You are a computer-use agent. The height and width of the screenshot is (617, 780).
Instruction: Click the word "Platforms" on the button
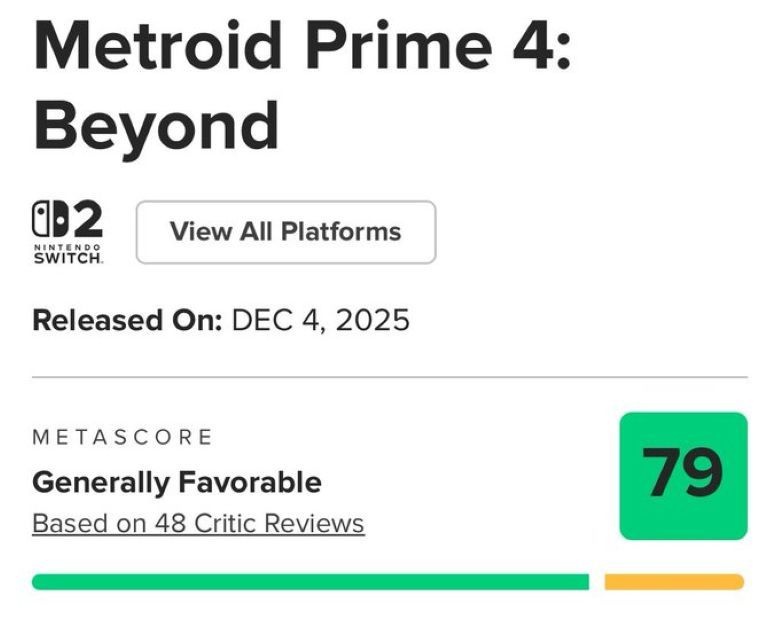(340, 232)
